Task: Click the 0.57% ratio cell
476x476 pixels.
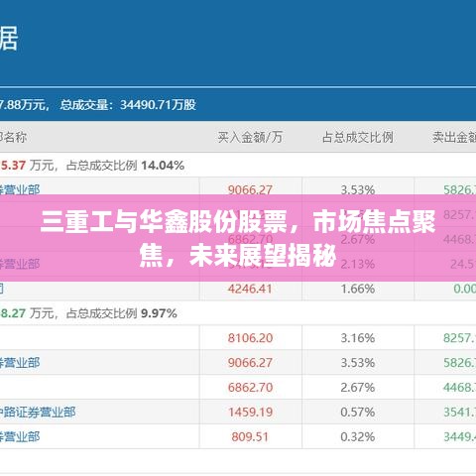Action: (358, 412)
